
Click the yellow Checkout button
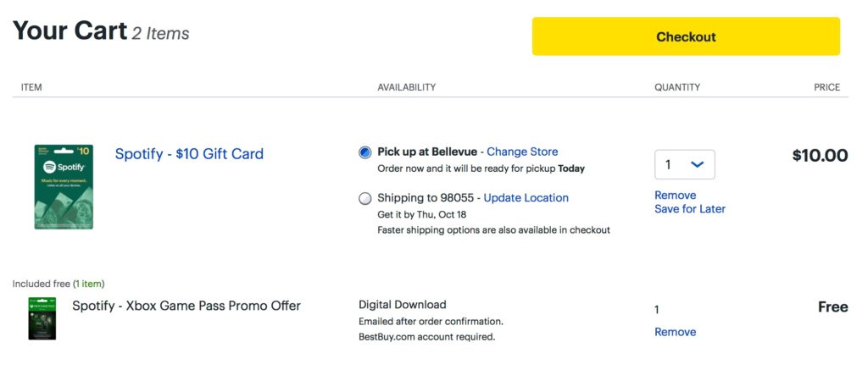686,36
